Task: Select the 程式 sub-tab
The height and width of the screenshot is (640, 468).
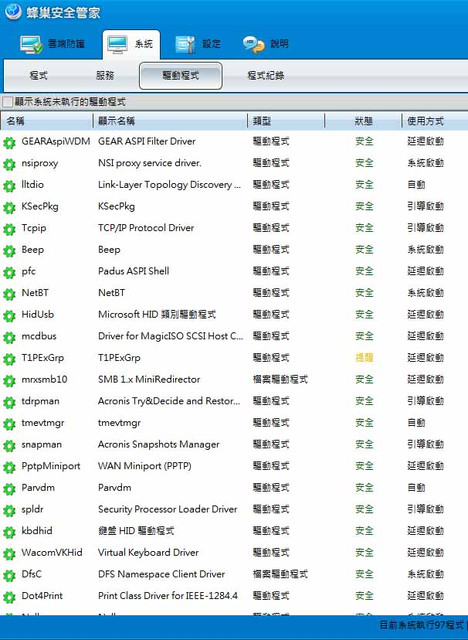Action: pos(39,76)
